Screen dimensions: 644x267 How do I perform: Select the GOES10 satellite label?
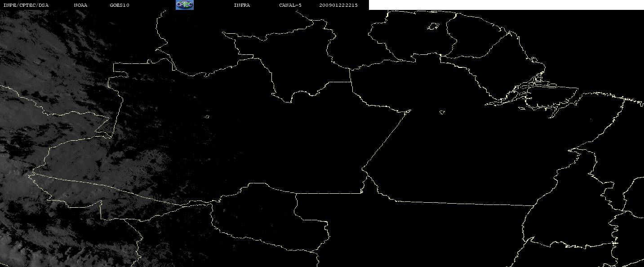point(120,5)
